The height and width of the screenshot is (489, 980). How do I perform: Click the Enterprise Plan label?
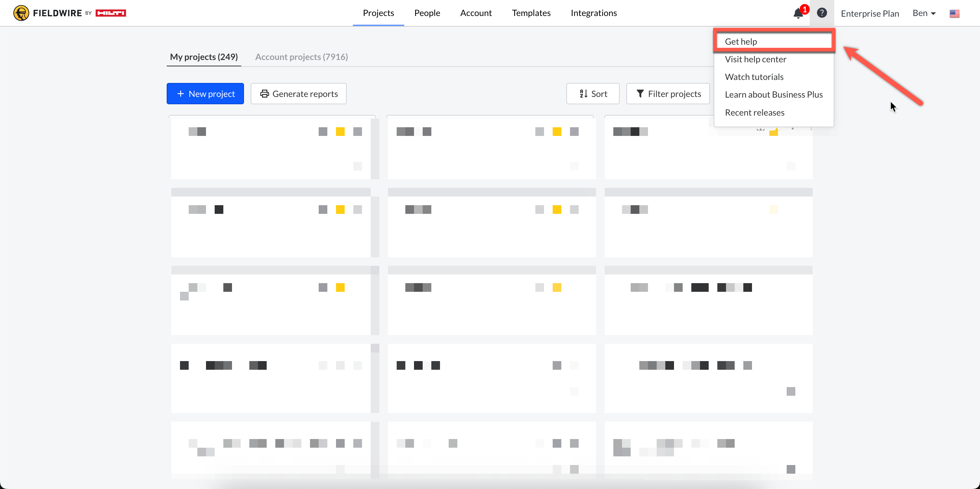coord(870,14)
